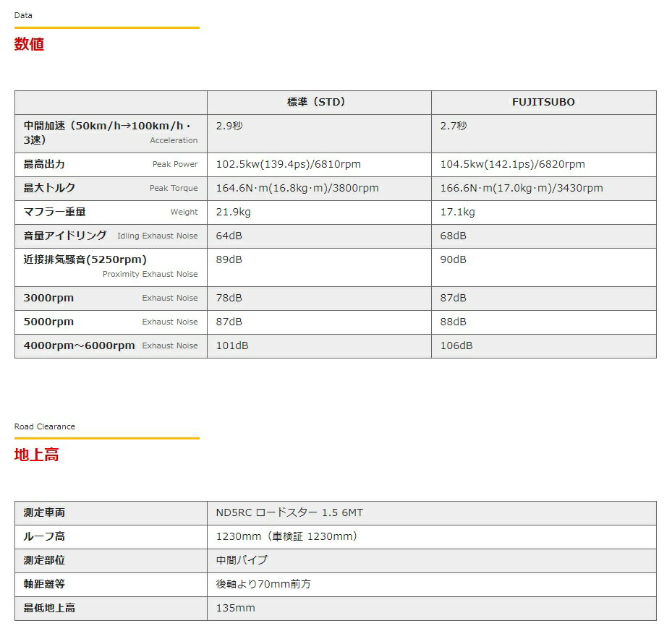672x631 pixels.
Task: Click the 106dB exhaust noise value
Action: [456, 345]
